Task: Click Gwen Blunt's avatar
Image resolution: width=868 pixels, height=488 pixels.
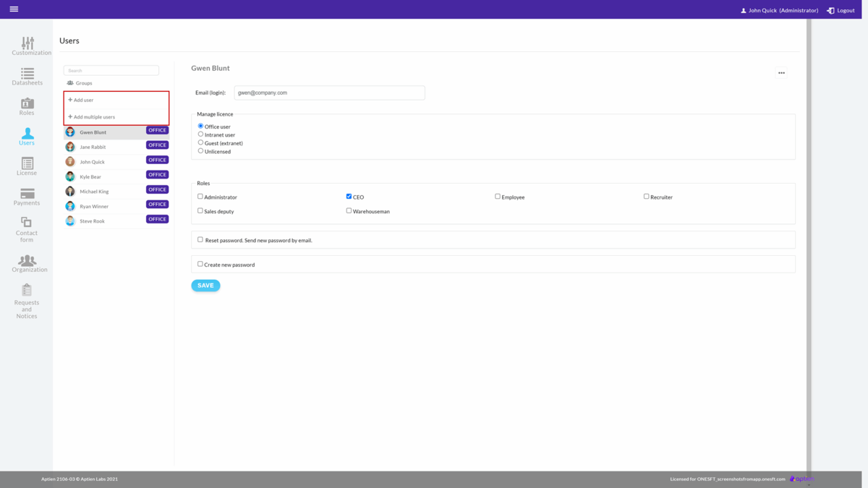Action: pos(70,132)
